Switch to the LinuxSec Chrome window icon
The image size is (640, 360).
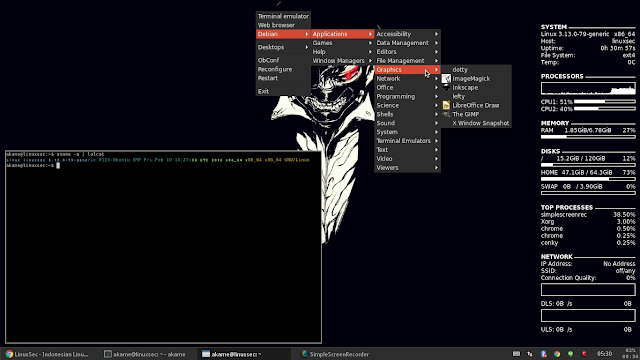[9, 354]
